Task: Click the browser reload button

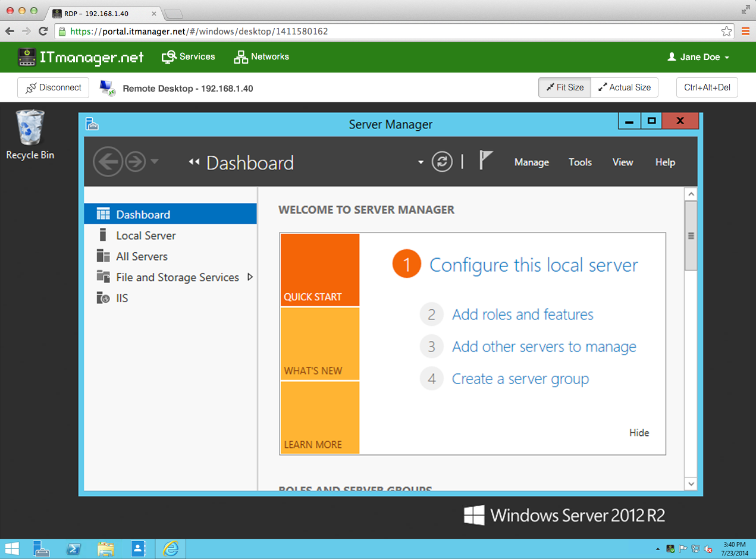Action: coord(43,32)
